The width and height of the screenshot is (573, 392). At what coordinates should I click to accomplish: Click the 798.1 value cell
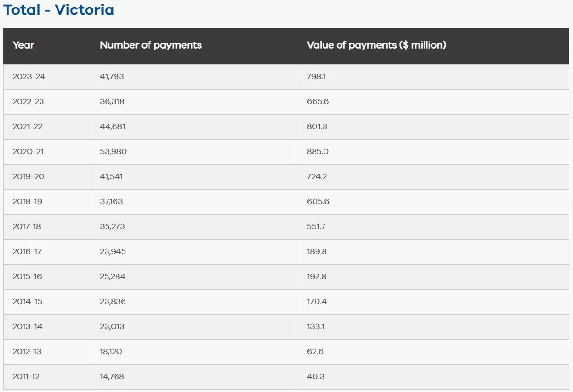pyautogui.click(x=316, y=76)
